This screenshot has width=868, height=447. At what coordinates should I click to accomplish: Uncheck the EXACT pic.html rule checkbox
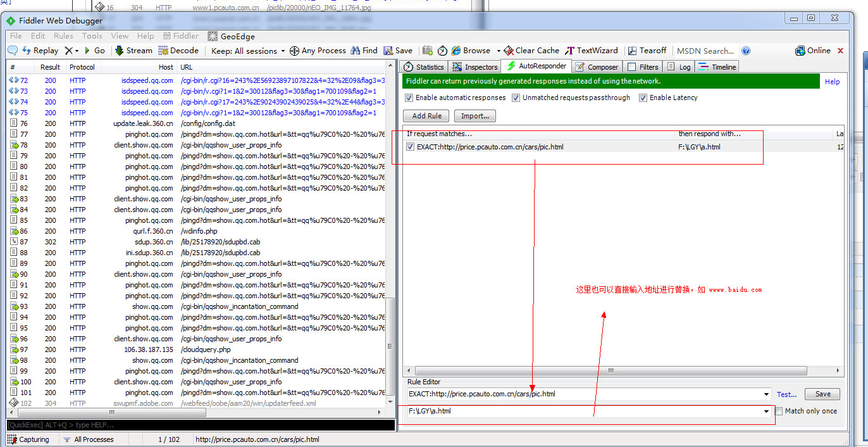click(x=411, y=147)
